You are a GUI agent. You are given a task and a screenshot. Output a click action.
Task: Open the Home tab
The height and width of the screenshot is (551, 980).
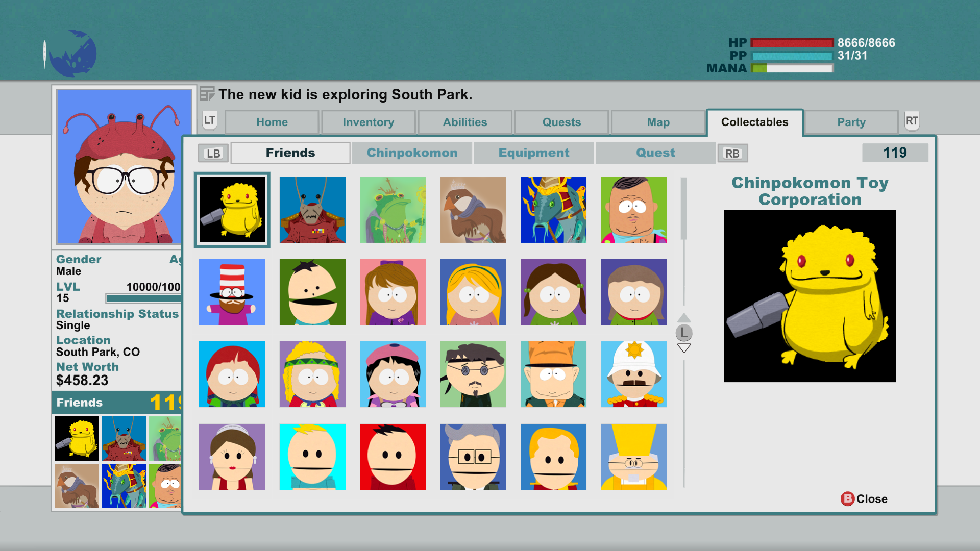(272, 122)
